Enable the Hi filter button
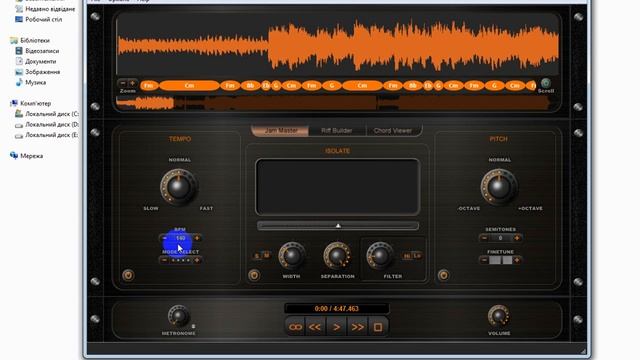 coord(407,256)
